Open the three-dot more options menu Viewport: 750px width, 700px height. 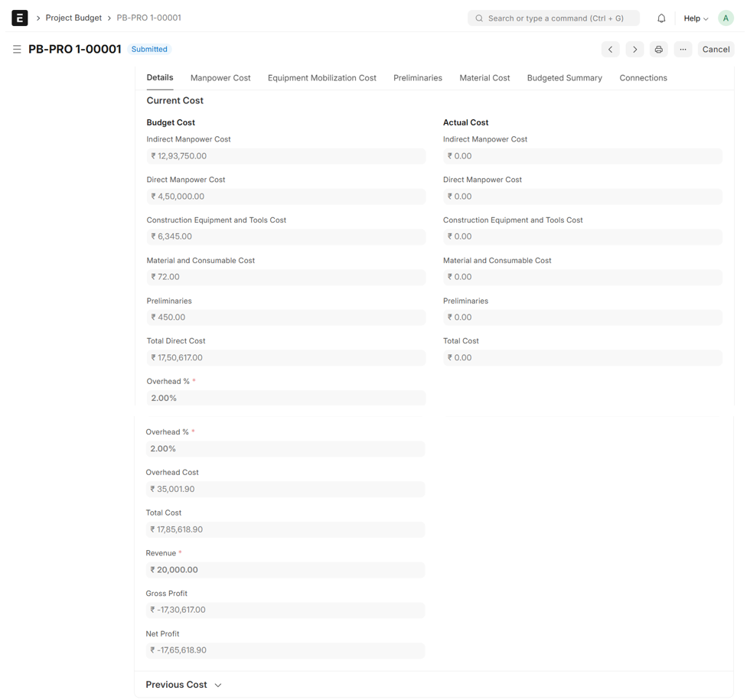683,49
